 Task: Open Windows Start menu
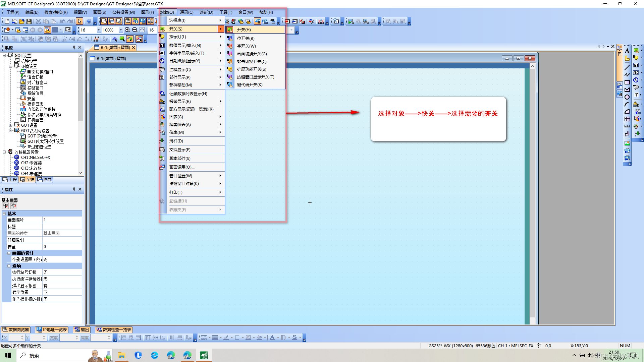coord(8,355)
